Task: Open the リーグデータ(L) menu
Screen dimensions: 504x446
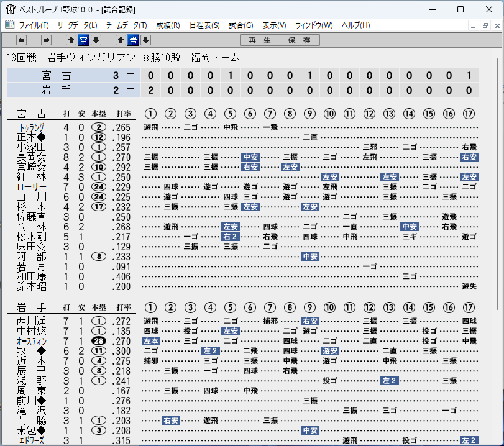Action: [77, 25]
